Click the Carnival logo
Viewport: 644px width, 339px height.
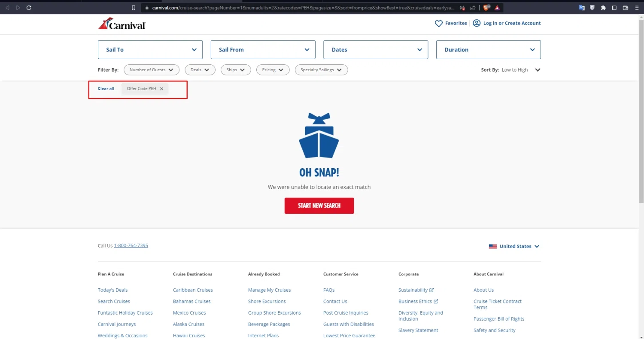[x=122, y=24]
